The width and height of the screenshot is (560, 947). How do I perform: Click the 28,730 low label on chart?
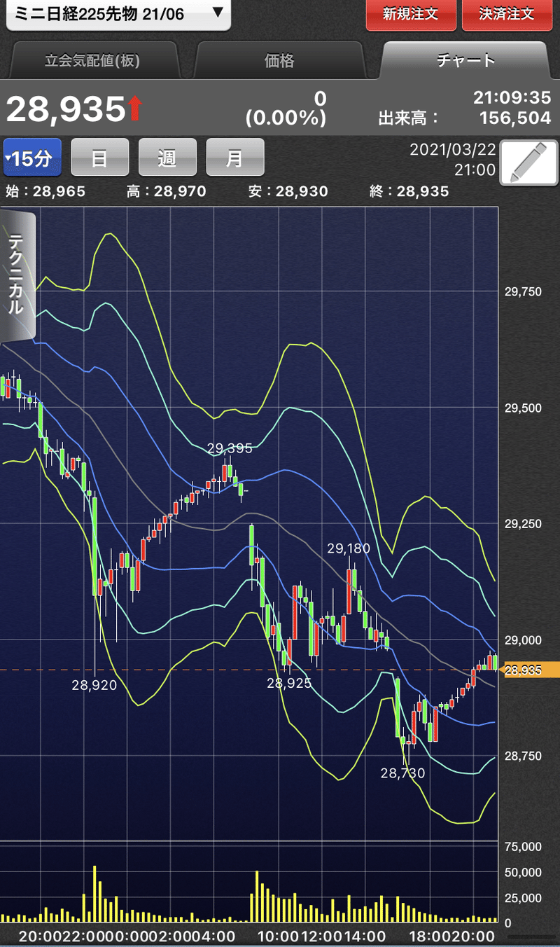(x=402, y=773)
